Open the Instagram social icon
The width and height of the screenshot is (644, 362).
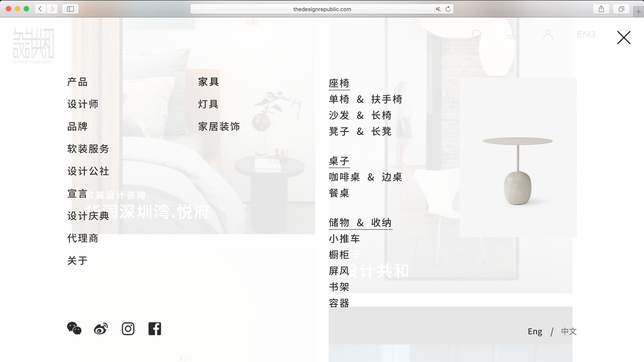coord(128,328)
